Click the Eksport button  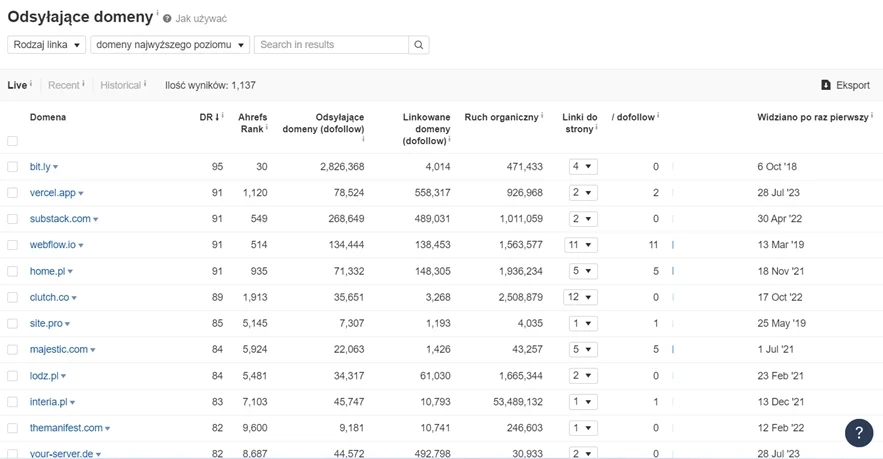click(845, 85)
